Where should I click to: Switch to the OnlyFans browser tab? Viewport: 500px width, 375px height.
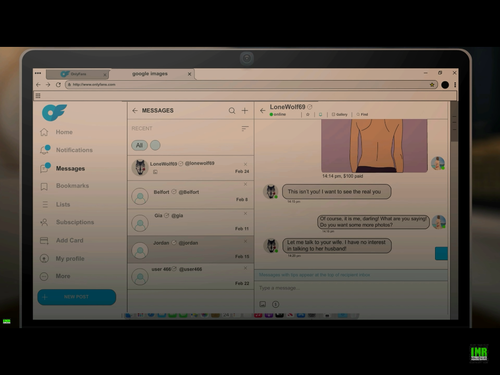(x=77, y=74)
